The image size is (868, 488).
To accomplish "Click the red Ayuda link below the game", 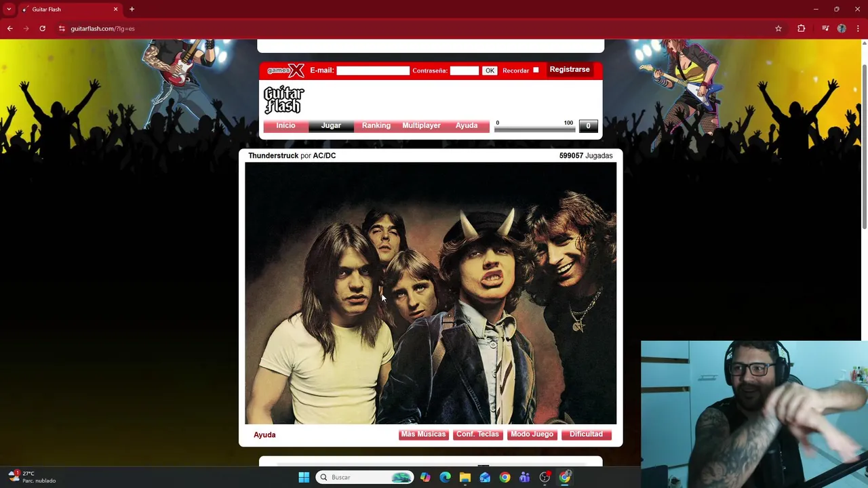I will (264, 435).
